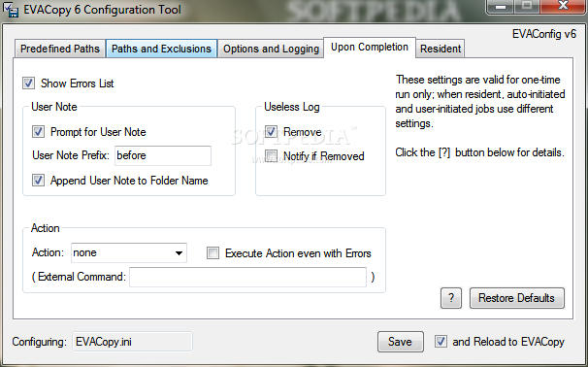
Task: Enable Notify if Removed
Action: click(x=271, y=155)
